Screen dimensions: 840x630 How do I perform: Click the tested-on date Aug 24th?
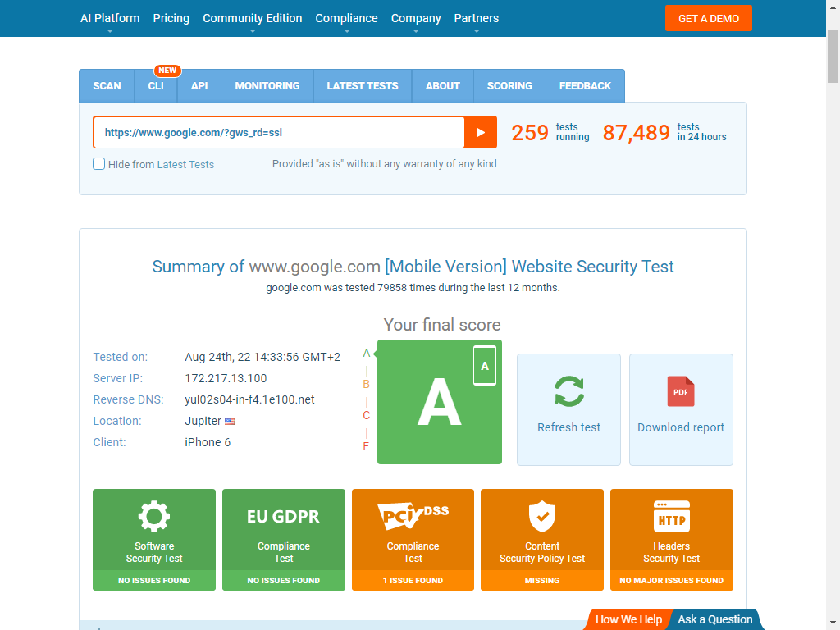tap(262, 358)
